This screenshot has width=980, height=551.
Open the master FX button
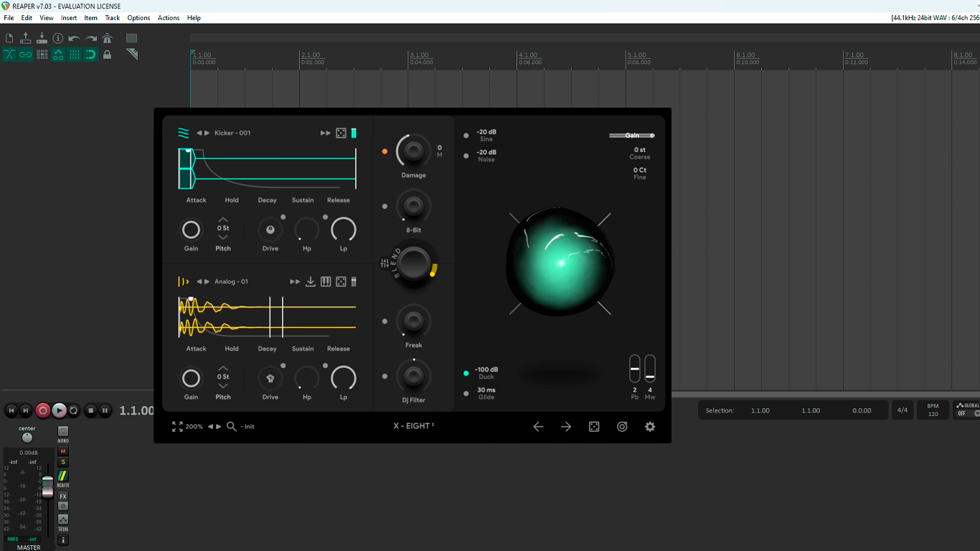63,496
